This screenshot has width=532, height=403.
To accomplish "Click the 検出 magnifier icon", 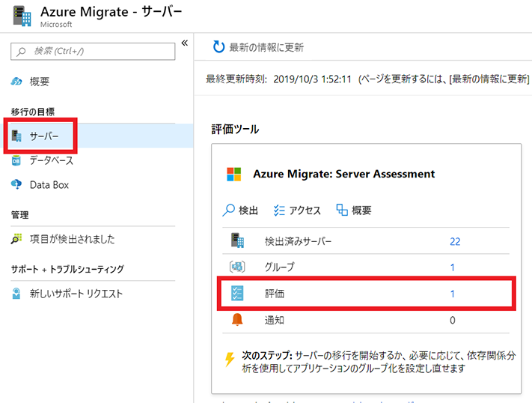I will tap(229, 210).
